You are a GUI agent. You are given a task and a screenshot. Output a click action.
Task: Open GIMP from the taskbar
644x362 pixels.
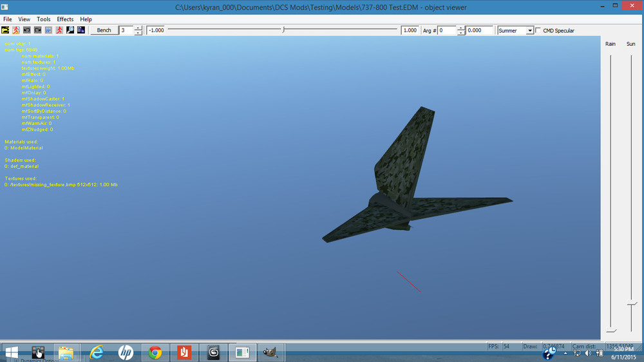[270, 352]
